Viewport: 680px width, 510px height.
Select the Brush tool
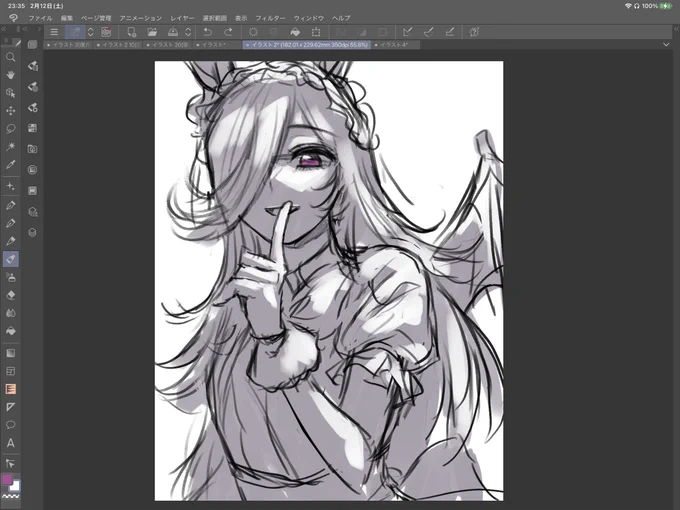click(10, 241)
